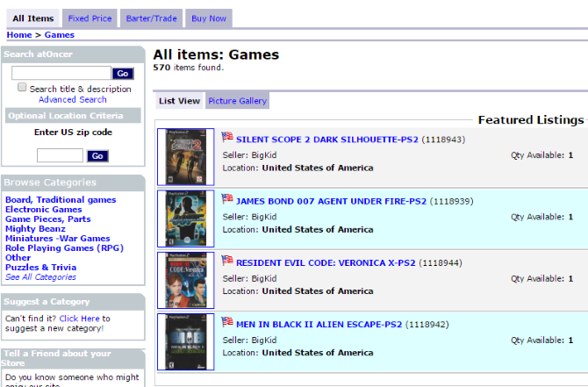Browse Game Pieces, Parts category
This screenshot has width=588, height=387.
point(48,219)
